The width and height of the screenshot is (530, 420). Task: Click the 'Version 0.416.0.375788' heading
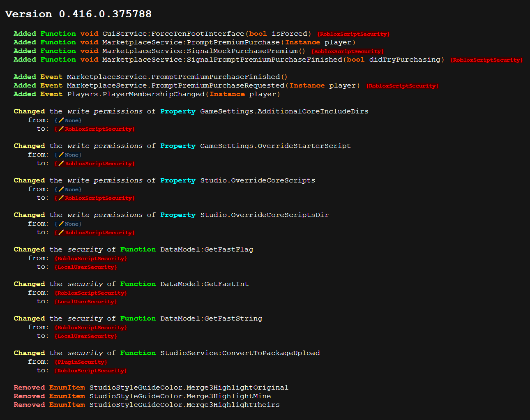(78, 14)
